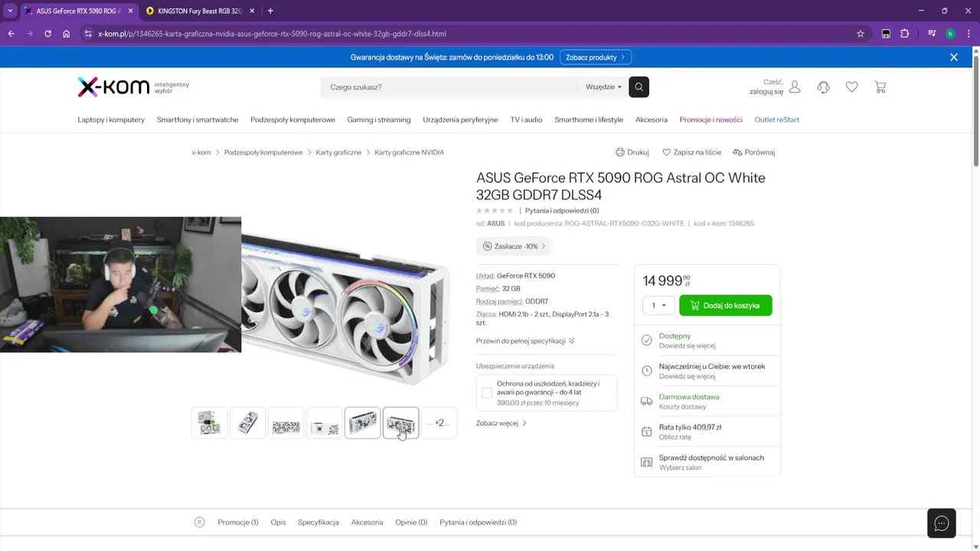
Task: Go to Karty graficzne breadcrumb
Action: tap(338, 152)
